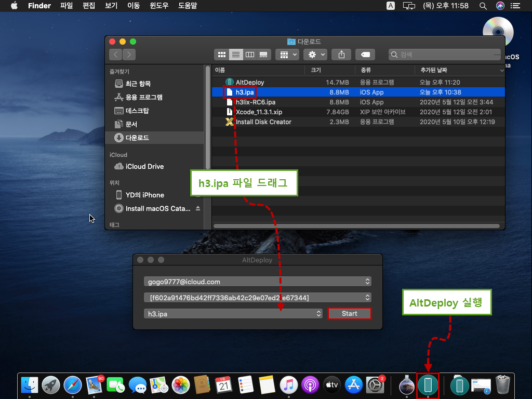Open the h3.ipa file dropdown in AltDeploy
Viewport: 532px width, 399px height.
point(233,313)
